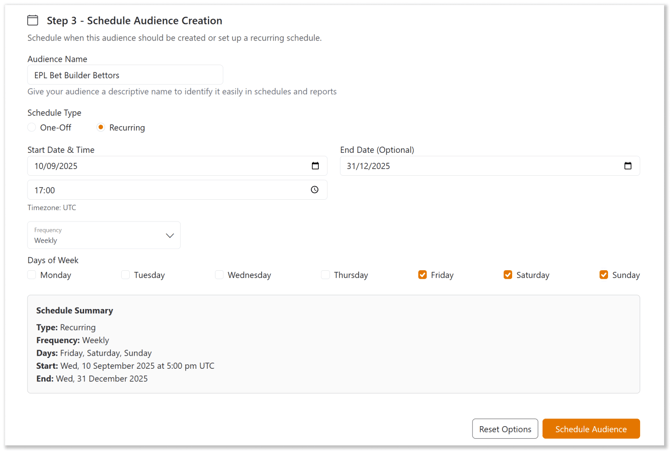Viewport: 670px width, 451px height.
Task: Click the End Date field showing 31/12/2025
Action: point(480,166)
